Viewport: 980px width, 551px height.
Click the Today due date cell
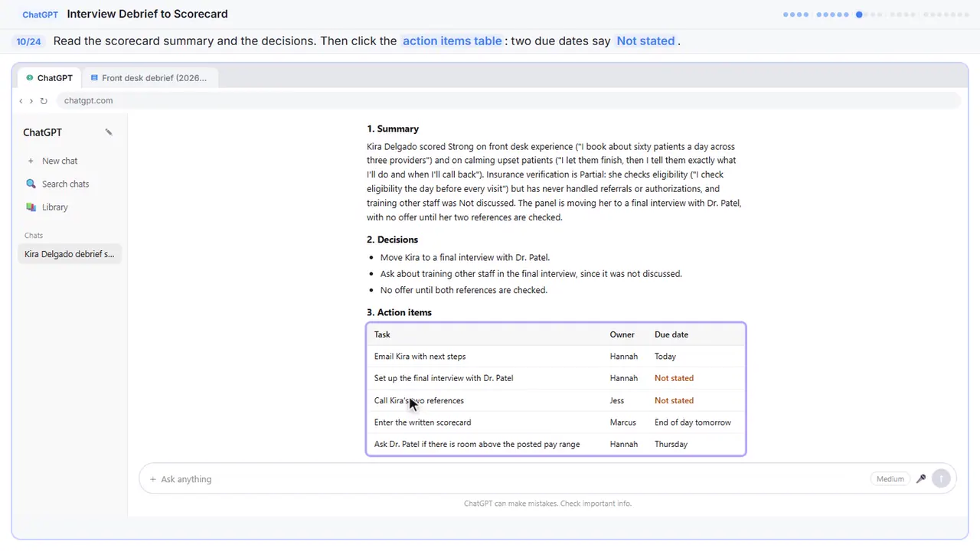click(665, 357)
